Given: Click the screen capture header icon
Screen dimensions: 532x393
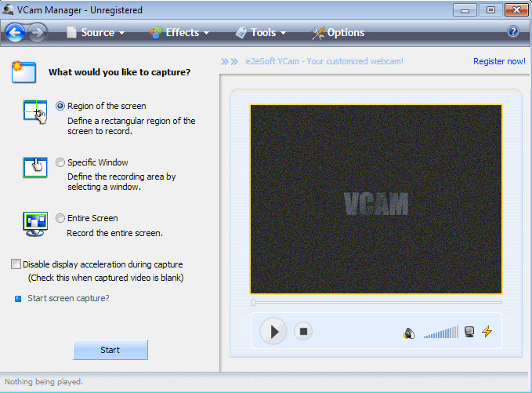Looking at the screenshot, I should click(x=24, y=71).
